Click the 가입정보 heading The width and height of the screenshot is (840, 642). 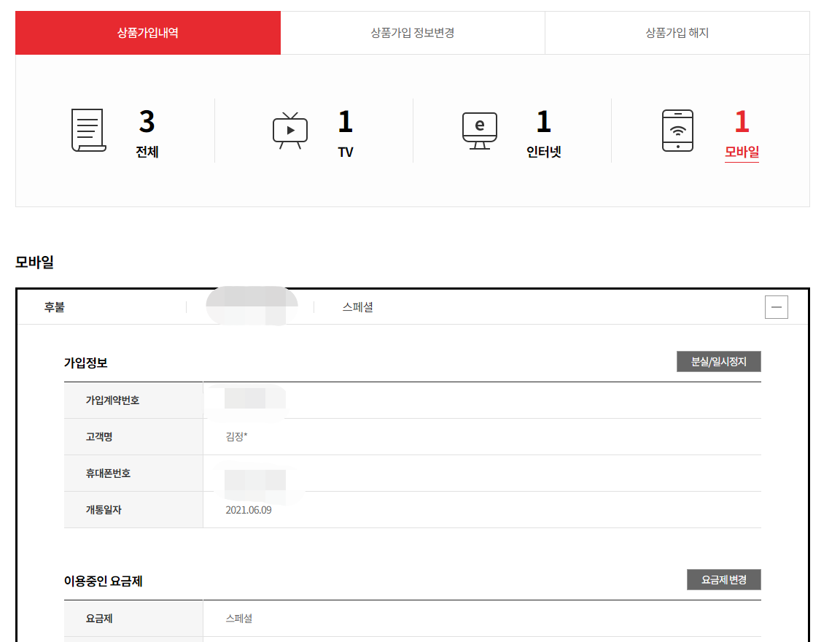86,363
